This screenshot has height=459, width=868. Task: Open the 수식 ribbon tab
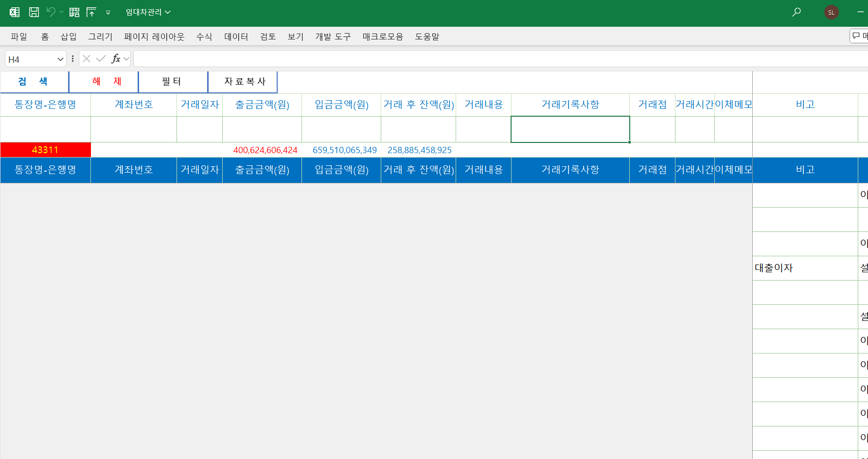pyautogui.click(x=204, y=36)
